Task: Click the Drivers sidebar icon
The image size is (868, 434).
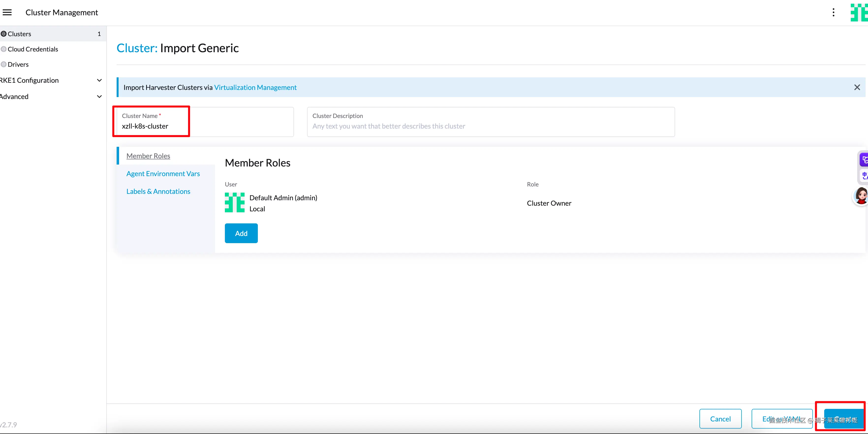Action: tap(4, 64)
